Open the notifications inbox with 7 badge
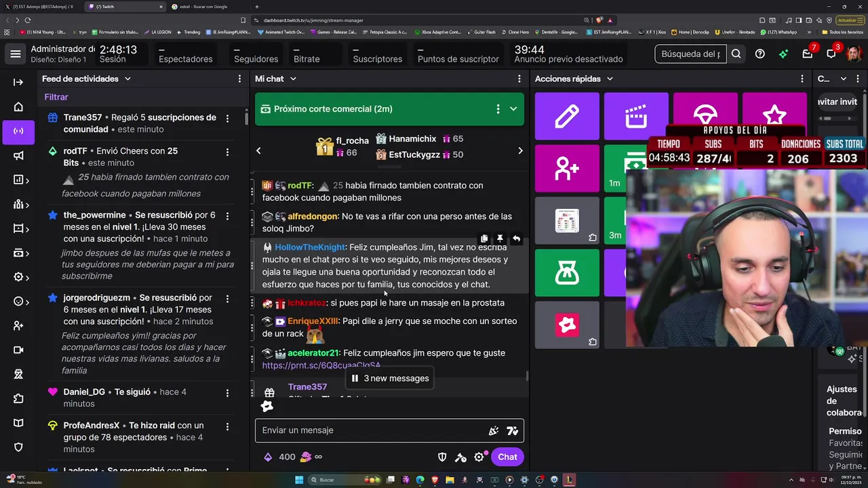 coord(807,54)
